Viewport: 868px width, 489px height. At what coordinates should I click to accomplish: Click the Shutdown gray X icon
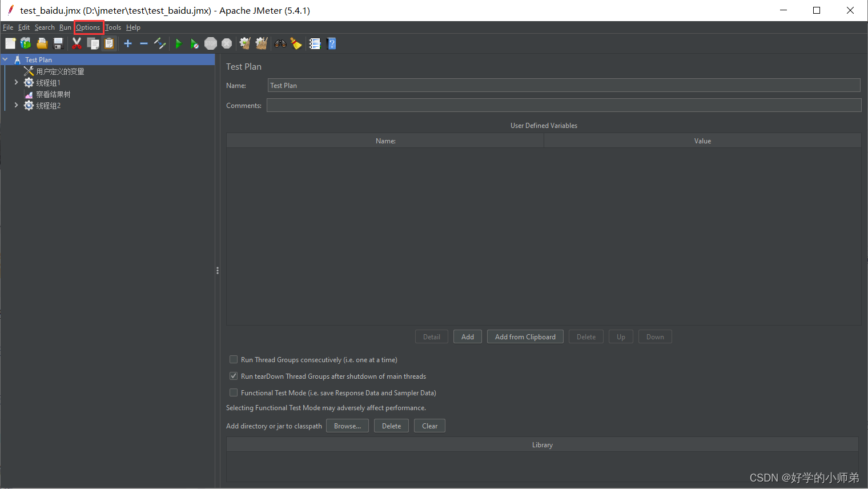click(227, 43)
